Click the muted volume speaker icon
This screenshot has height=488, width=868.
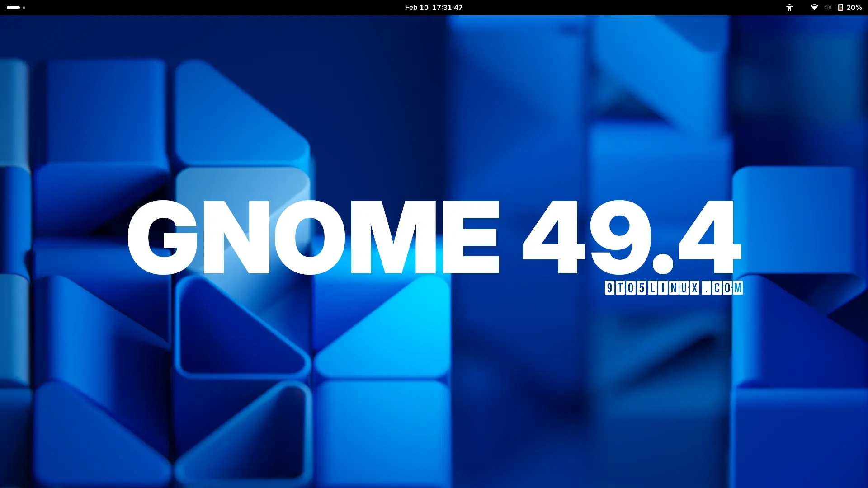[x=827, y=7]
